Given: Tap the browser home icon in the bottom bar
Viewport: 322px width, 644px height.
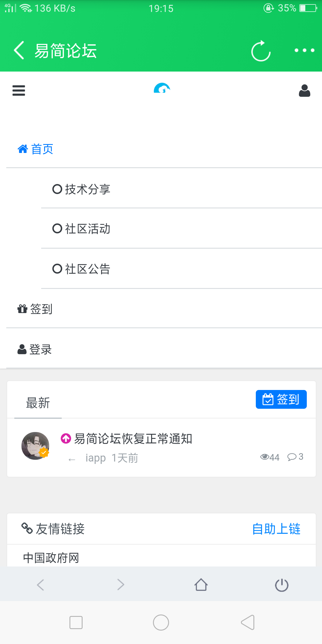Looking at the screenshot, I should click(201, 585).
